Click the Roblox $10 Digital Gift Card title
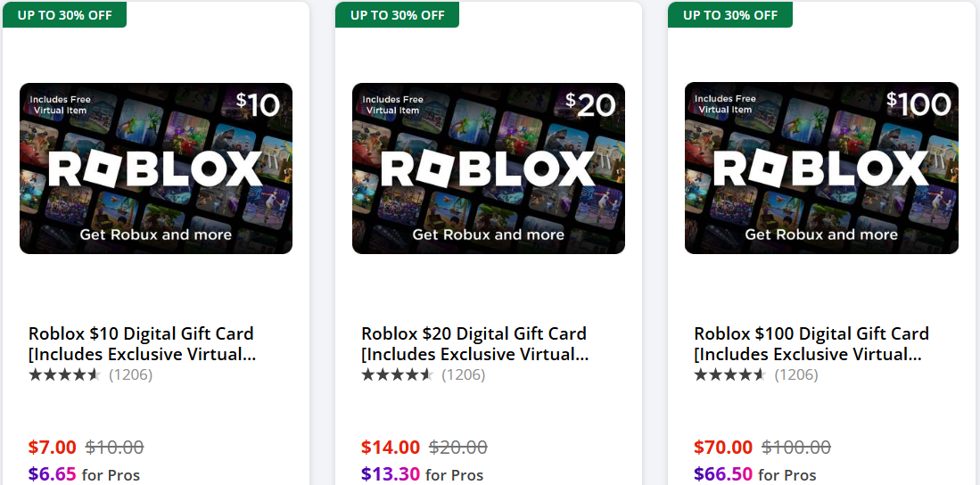This screenshot has height=485, width=980. pyautogui.click(x=142, y=344)
